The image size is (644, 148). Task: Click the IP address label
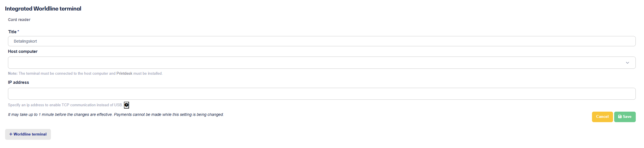[18, 82]
